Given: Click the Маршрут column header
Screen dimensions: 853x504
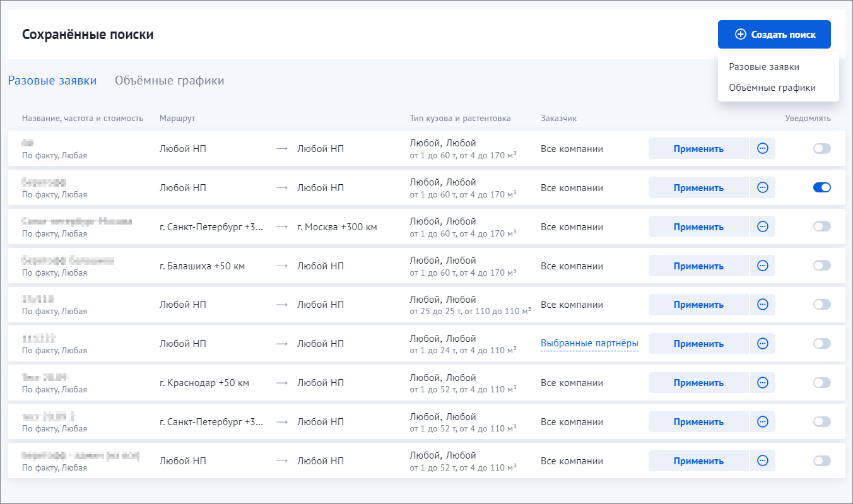Looking at the screenshot, I should tap(177, 118).
